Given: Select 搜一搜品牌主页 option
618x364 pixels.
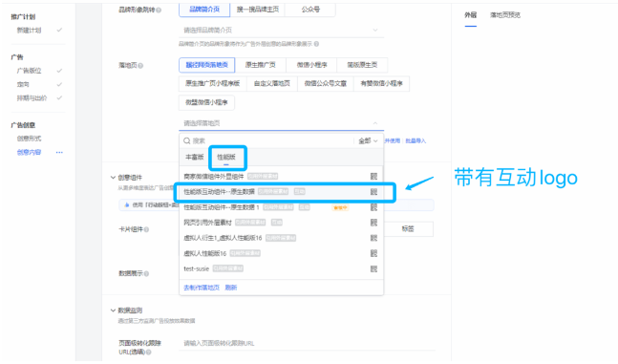Looking at the screenshot, I should coord(257,10).
